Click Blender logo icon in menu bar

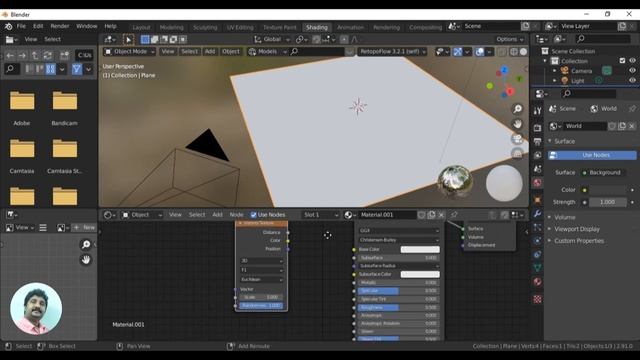[x=9, y=26]
